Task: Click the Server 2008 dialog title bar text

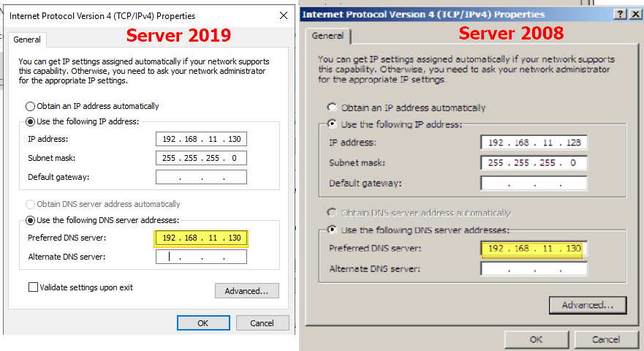Action: 423,15
